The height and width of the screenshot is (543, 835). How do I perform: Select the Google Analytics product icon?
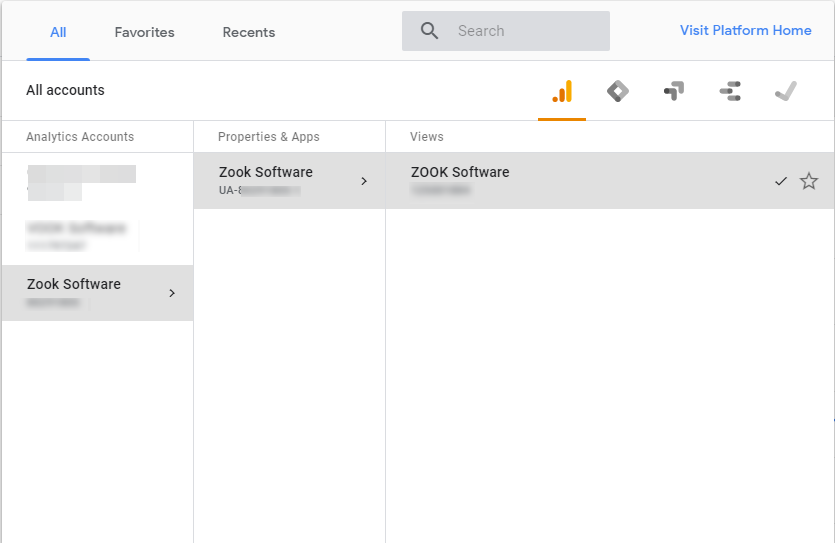click(x=562, y=91)
